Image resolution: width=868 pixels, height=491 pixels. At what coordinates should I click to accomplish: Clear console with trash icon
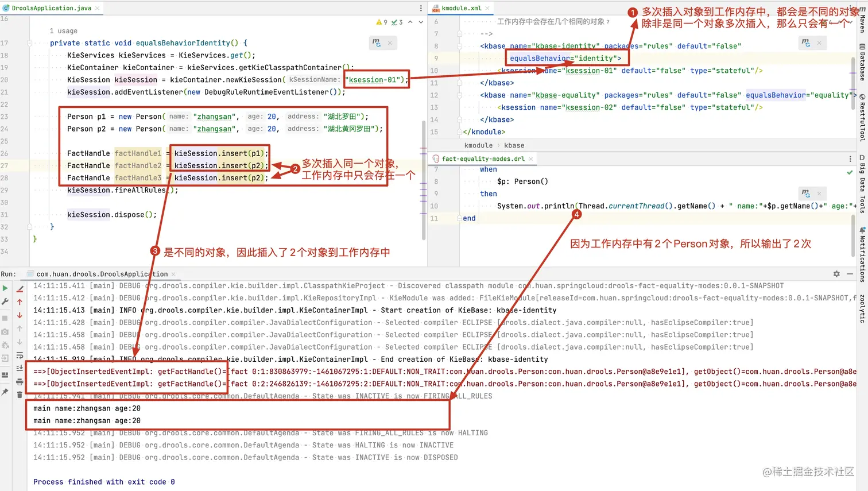tap(20, 395)
